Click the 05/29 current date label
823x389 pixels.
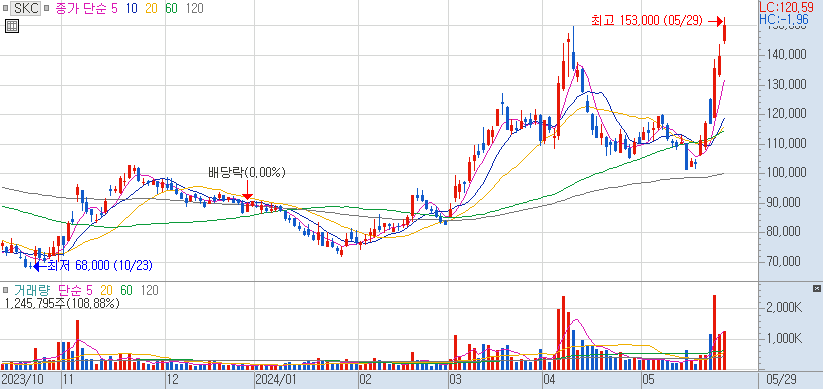(x=782, y=379)
